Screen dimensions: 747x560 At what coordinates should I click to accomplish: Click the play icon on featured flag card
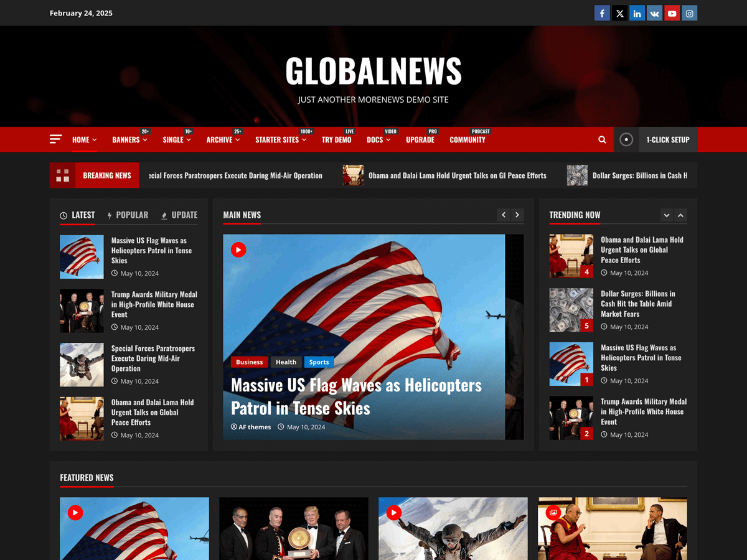(75, 513)
